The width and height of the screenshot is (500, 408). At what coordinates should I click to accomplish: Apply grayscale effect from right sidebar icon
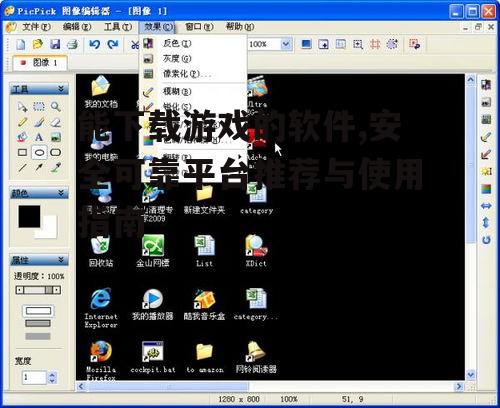click(486, 102)
